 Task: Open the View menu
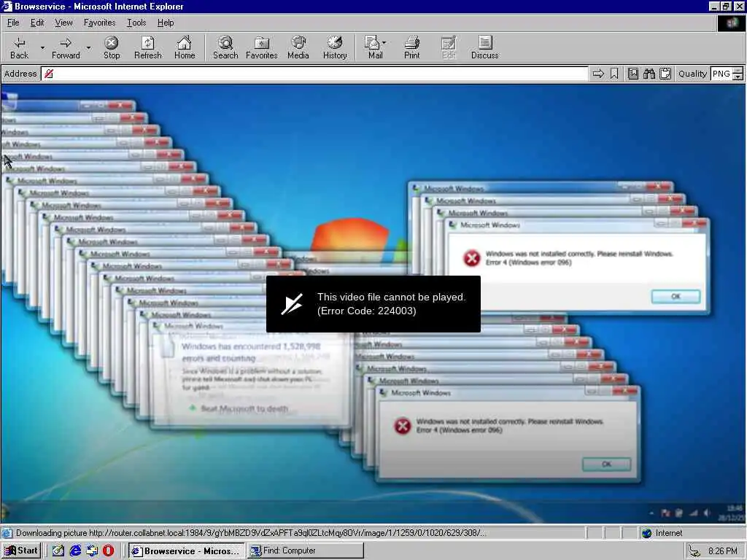click(x=64, y=23)
